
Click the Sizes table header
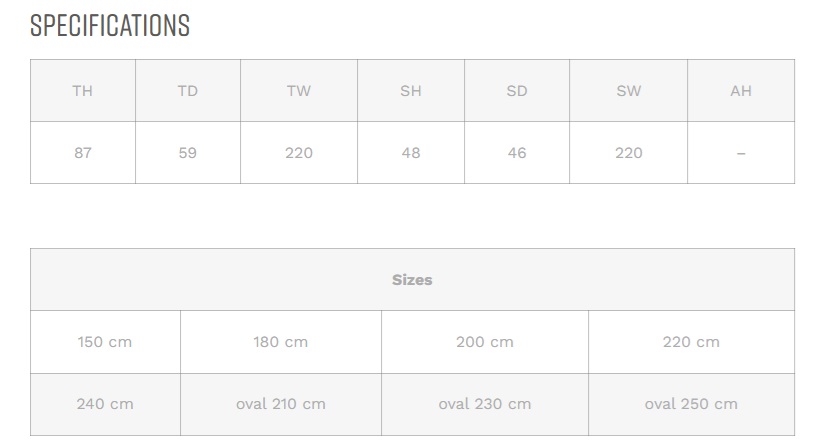413,279
